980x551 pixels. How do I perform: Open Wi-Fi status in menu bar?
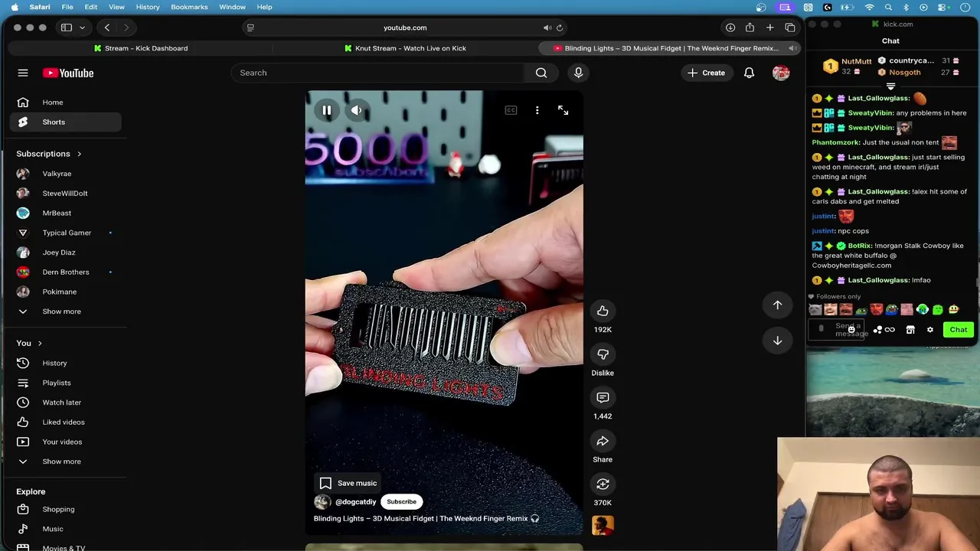pyautogui.click(x=869, y=7)
